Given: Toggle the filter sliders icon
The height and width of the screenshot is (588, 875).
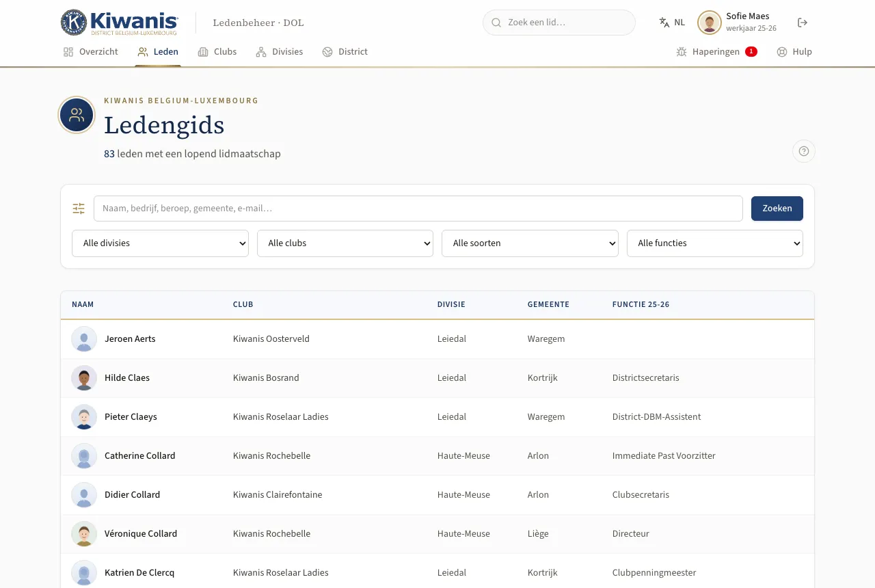Looking at the screenshot, I should click(x=79, y=209).
